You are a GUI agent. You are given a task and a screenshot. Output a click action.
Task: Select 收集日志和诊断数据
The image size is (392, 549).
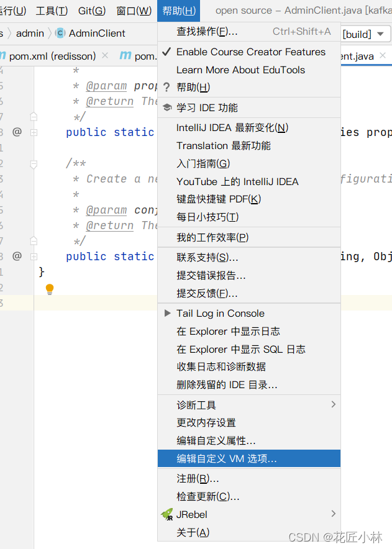point(249,366)
